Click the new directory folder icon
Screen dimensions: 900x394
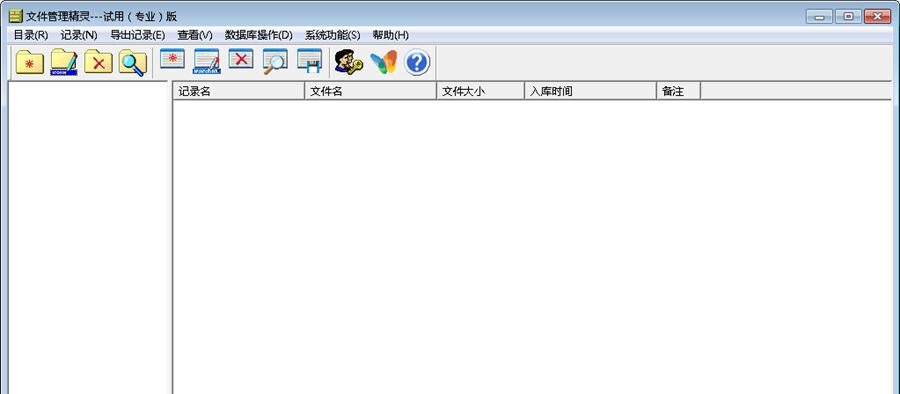click(30, 62)
